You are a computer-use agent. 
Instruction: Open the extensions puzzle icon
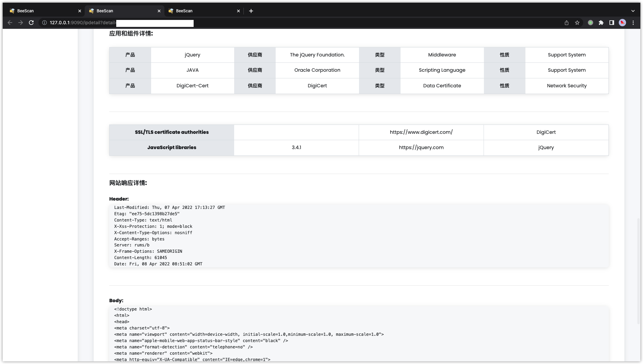pyautogui.click(x=601, y=23)
